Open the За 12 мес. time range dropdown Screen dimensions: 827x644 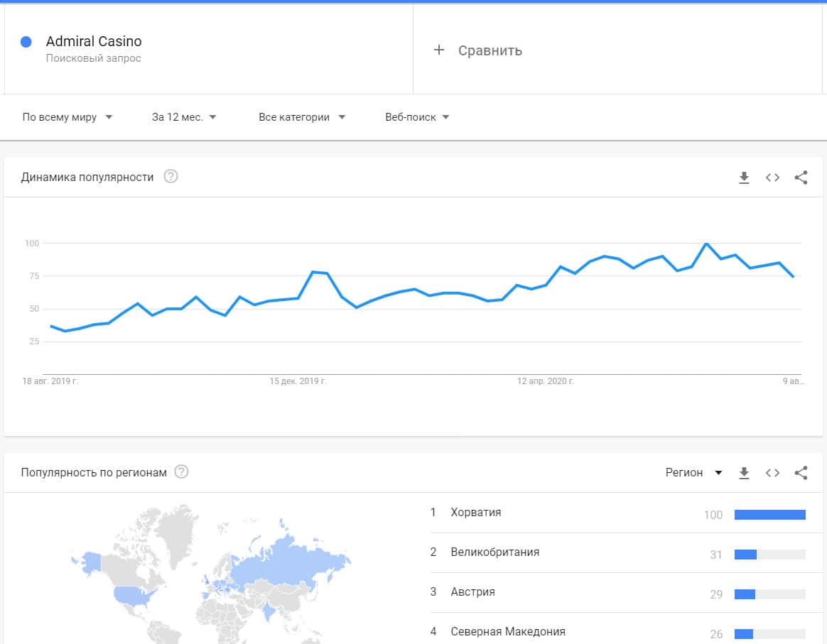pyautogui.click(x=184, y=117)
